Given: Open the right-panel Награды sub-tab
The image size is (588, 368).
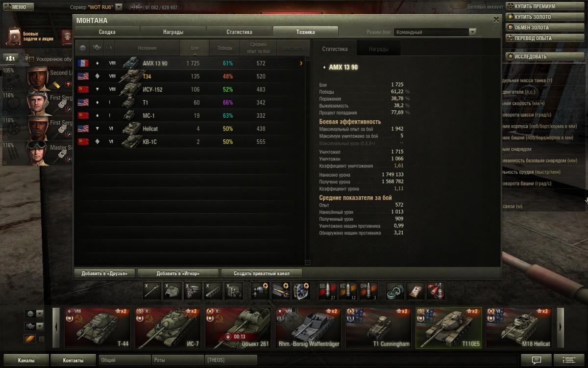Looking at the screenshot, I should [x=378, y=49].
